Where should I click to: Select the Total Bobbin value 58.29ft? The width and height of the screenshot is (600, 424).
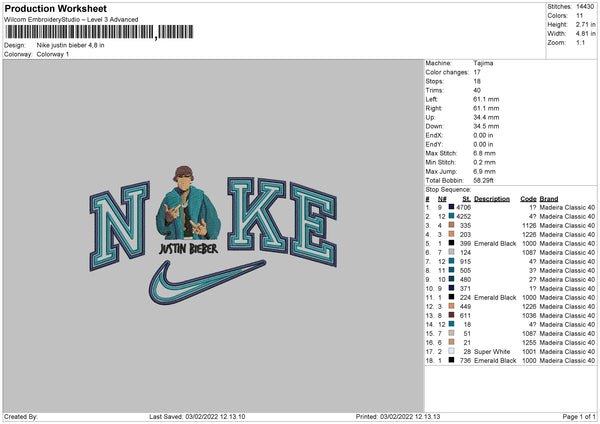click(483, 180)
